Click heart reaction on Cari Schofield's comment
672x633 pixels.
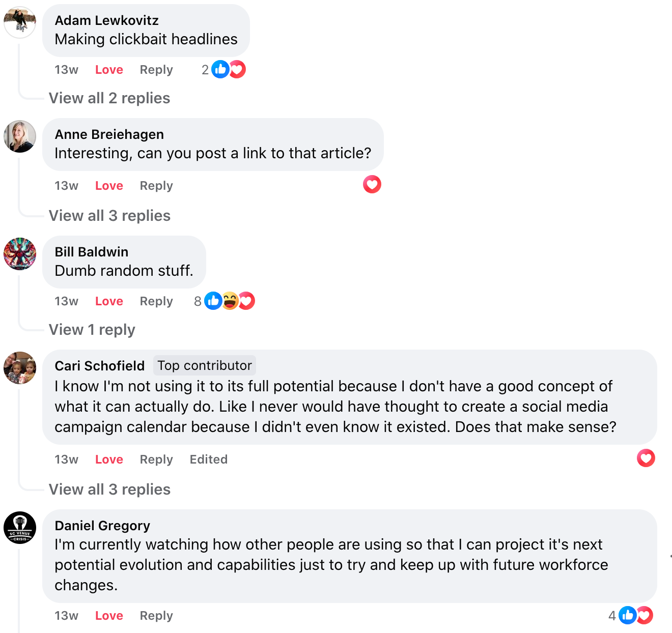[x=646, y=458]
